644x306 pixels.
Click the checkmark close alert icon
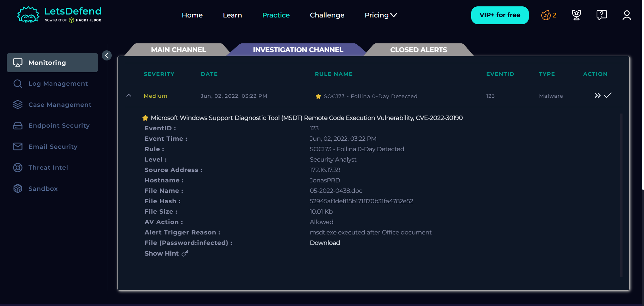click(x=608, y=95)
